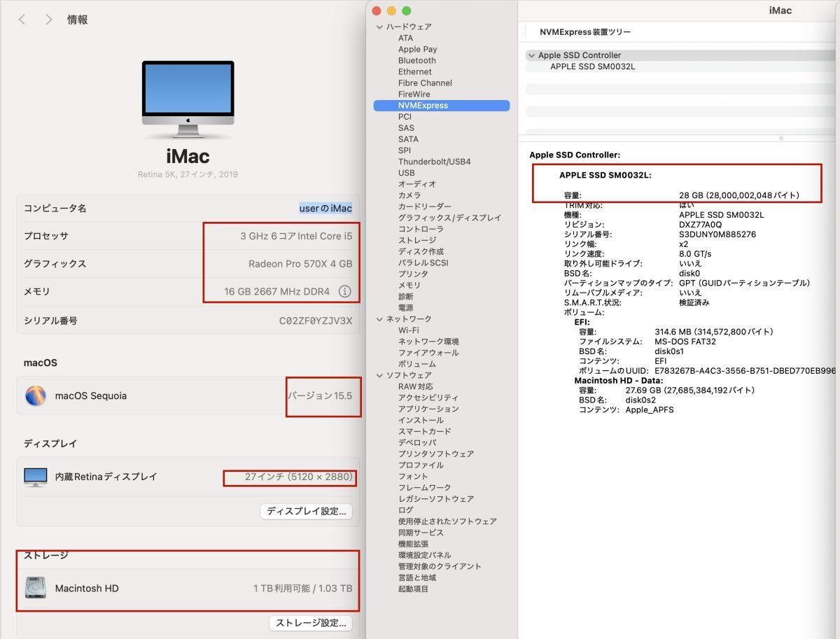Image resolution: width=840 pixels, height=639 pixels.
Task: Open ディスプレイ設定... button
Action: (x=307, y=511)
